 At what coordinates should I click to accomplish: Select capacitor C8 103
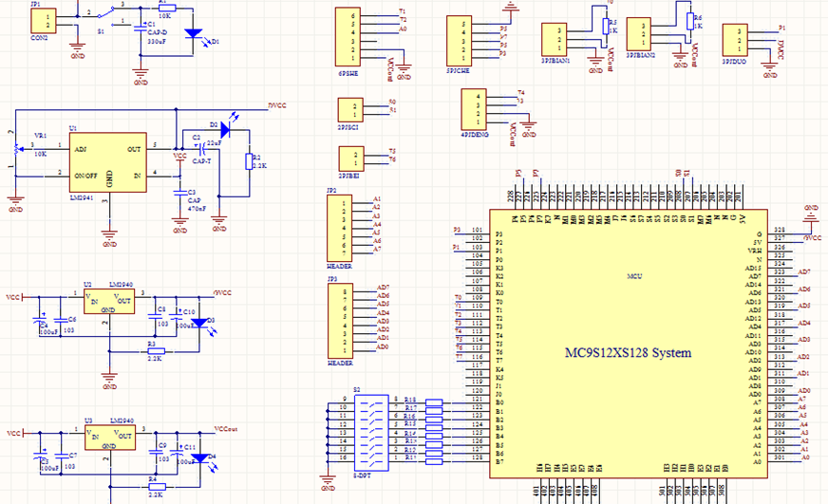coord(156,317)
